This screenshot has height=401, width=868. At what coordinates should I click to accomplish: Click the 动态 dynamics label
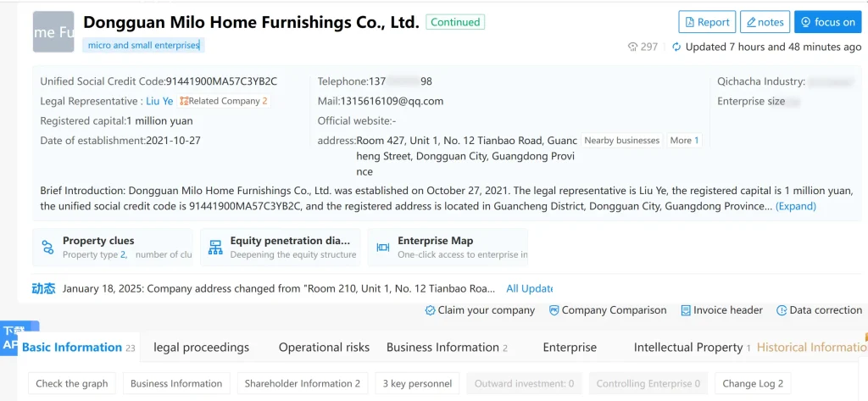click(44, 288)
